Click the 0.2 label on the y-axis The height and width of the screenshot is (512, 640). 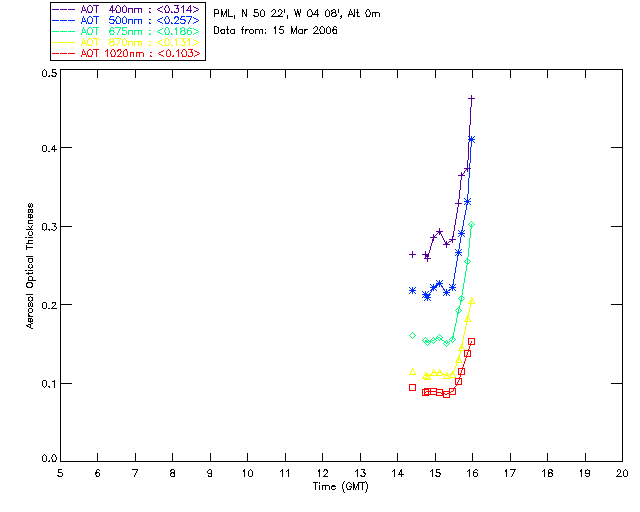click(49, 305)
